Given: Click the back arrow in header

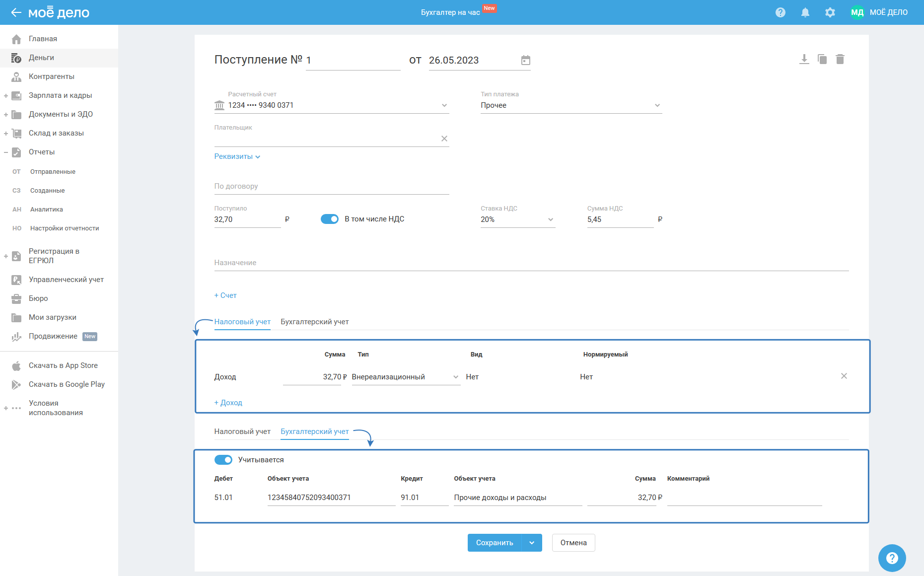Looking at the screenshot, I should click(16, 12).
